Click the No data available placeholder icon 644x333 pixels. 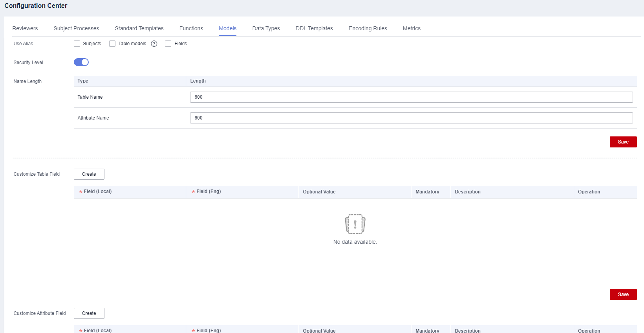355,224
